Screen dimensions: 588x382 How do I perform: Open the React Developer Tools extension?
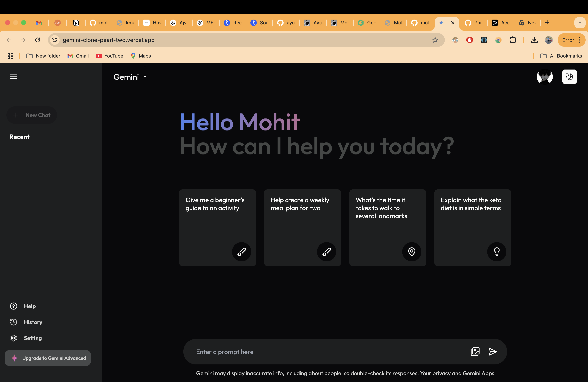[484, 40]
